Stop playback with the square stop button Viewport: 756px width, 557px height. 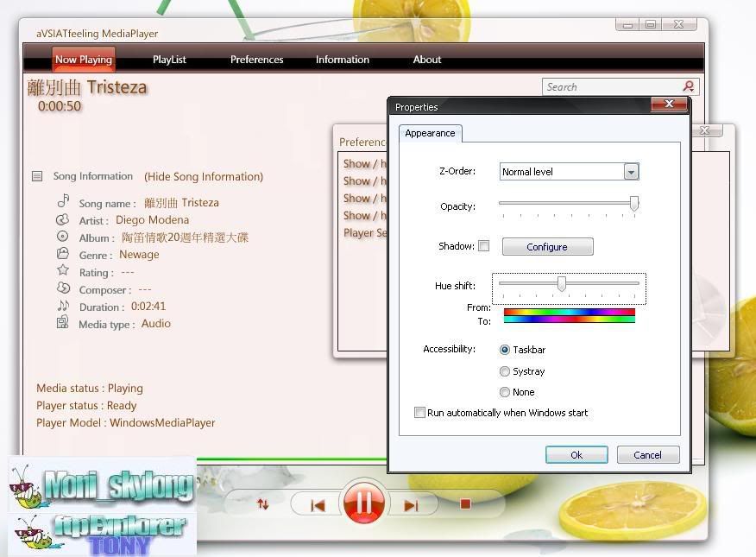[x=465, y=504]
